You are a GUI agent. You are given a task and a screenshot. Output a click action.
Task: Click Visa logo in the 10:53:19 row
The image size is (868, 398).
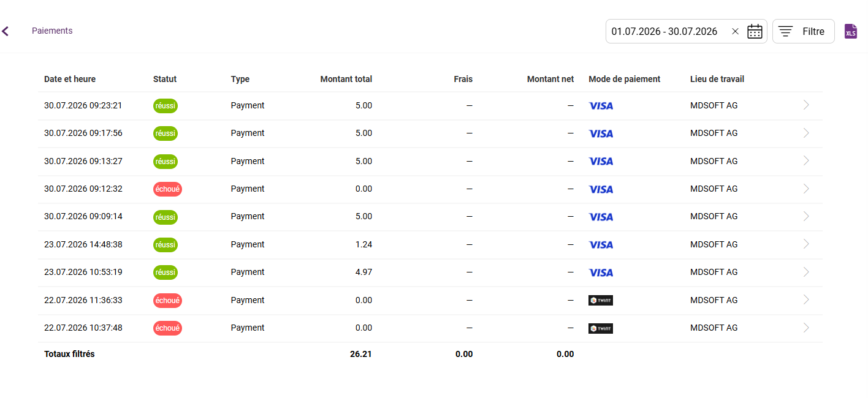pos(601,272)
